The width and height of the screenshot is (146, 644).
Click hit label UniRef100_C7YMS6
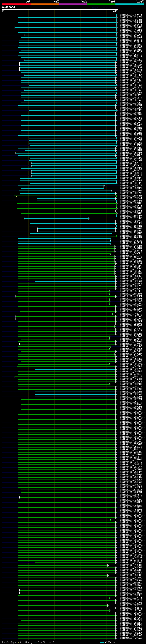click(131, 344)
